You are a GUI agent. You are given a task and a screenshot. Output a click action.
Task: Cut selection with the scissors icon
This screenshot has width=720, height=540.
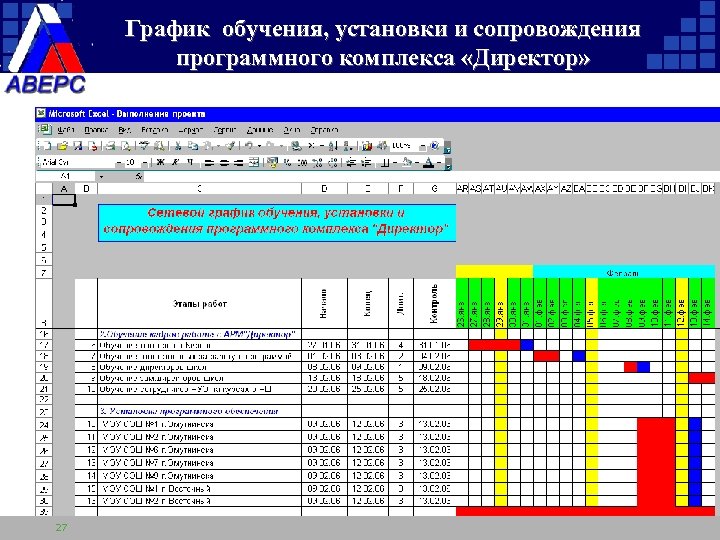pyautogui.click(x=178, y=146)
